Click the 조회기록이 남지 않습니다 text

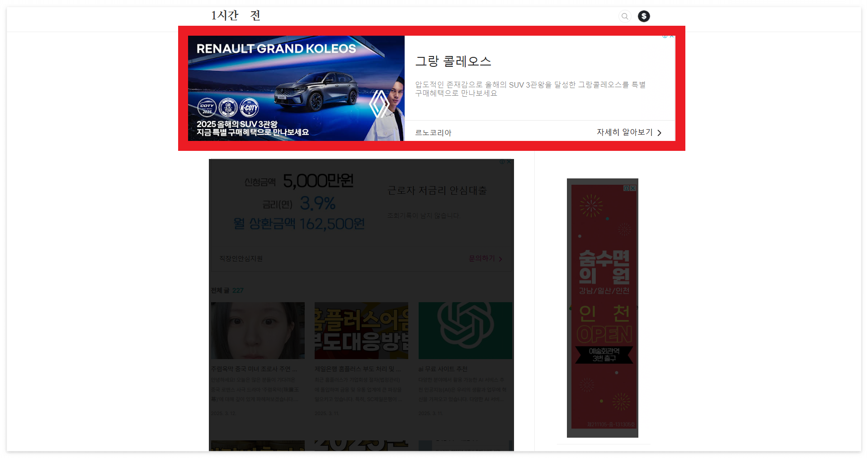pos(423,216)
